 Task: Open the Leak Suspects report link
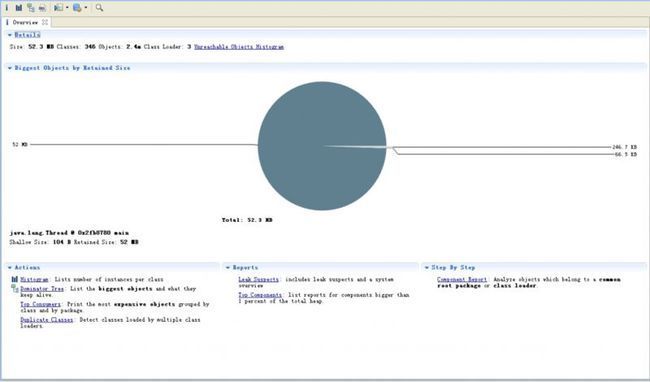coord(259,279)
